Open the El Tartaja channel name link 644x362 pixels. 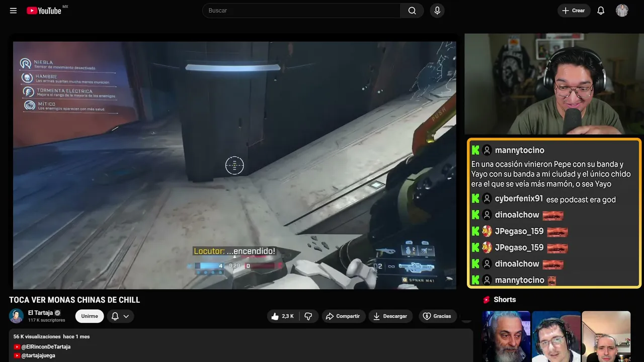tap(40, 313)
